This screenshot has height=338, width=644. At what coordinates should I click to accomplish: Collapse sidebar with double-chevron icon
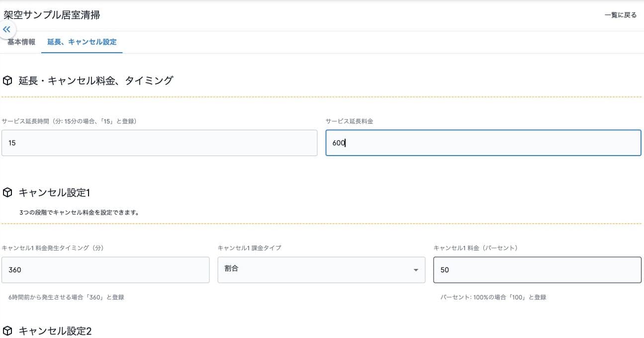point(7,29)
